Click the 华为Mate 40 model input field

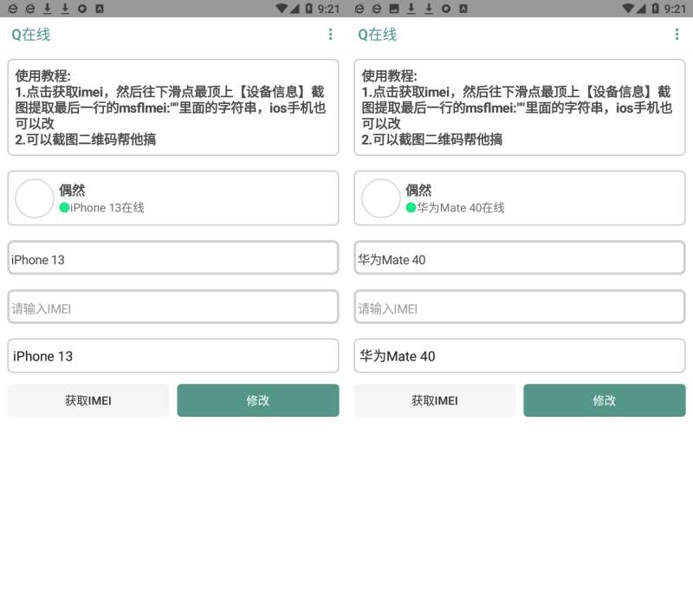520,257
